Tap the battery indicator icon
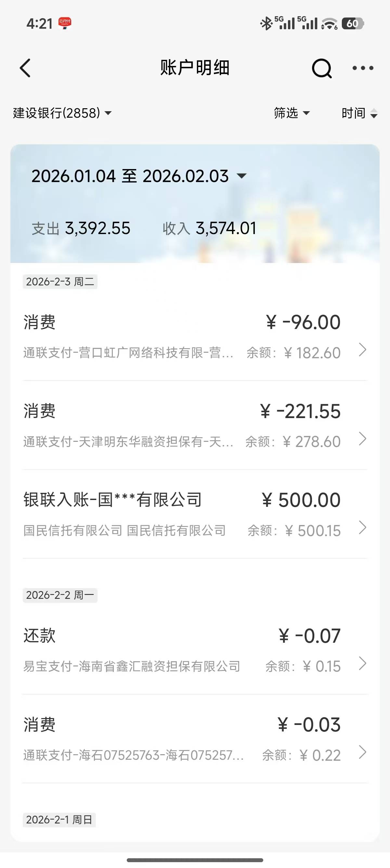Image resolution: width=390 pixels, height=868 pixels. pyautogui.click(x=353, y=24)
